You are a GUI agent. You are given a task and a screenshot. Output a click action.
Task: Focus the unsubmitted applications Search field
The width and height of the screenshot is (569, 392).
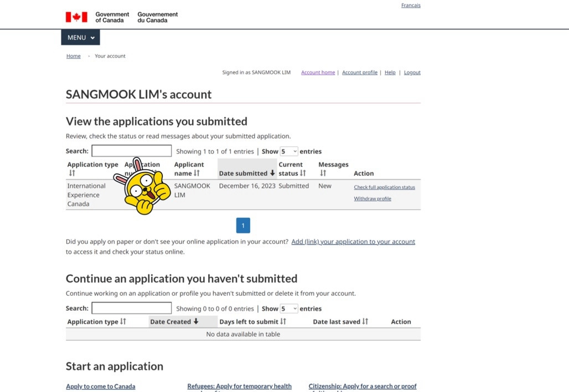click(x=131, y=308)
